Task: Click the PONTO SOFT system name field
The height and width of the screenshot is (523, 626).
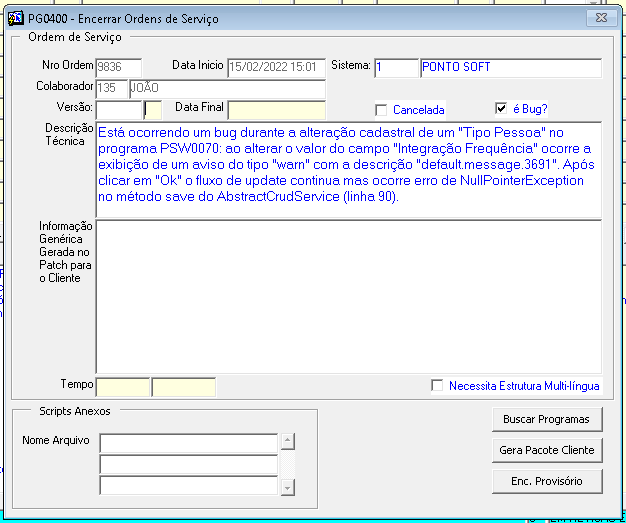Action: point(511,67)
